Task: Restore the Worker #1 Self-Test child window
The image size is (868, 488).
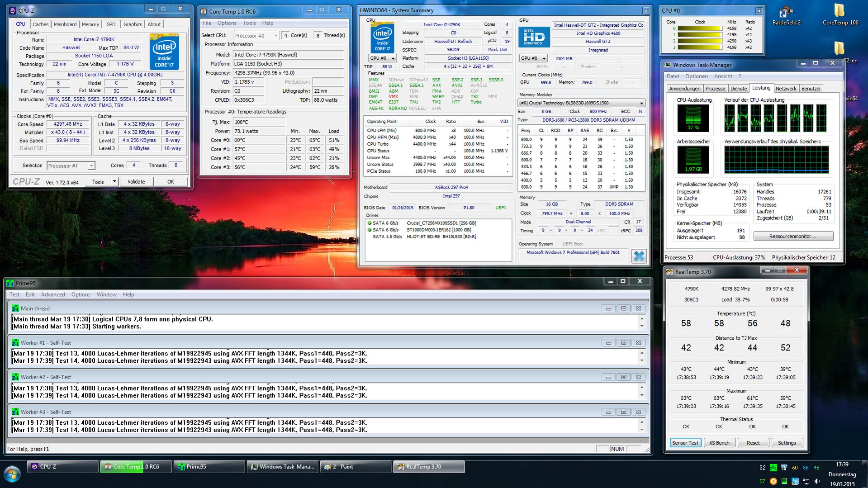Action: point(623,343)
